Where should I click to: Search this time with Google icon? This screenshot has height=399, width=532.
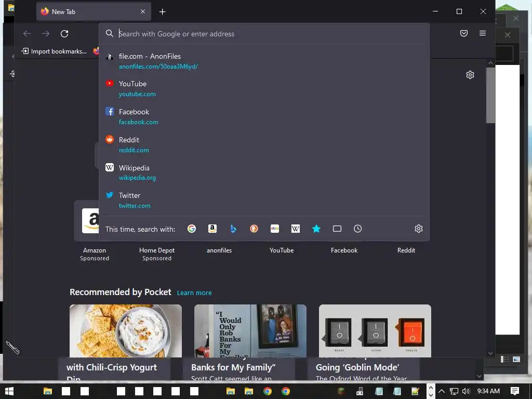coord(192,229)
